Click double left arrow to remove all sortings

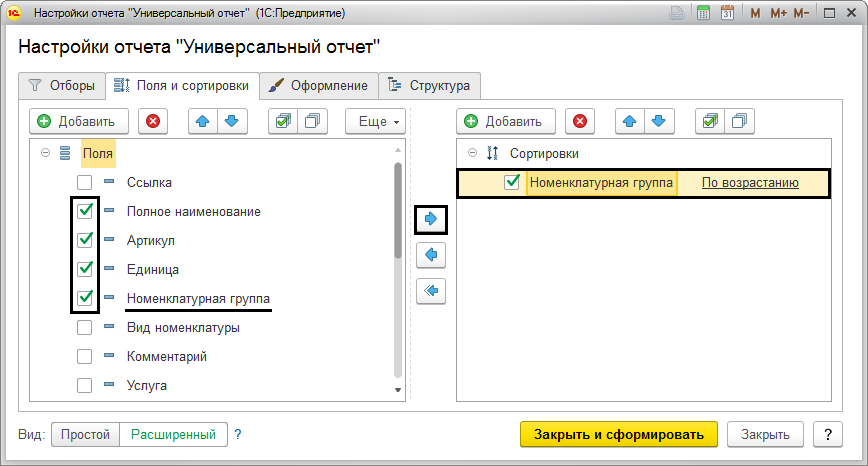coord(430,291)
